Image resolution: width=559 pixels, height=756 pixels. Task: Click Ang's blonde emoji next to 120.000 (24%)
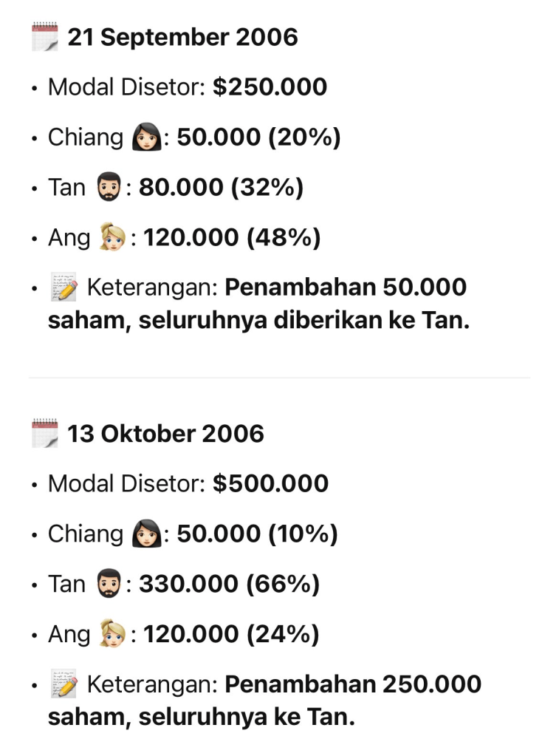114,635
